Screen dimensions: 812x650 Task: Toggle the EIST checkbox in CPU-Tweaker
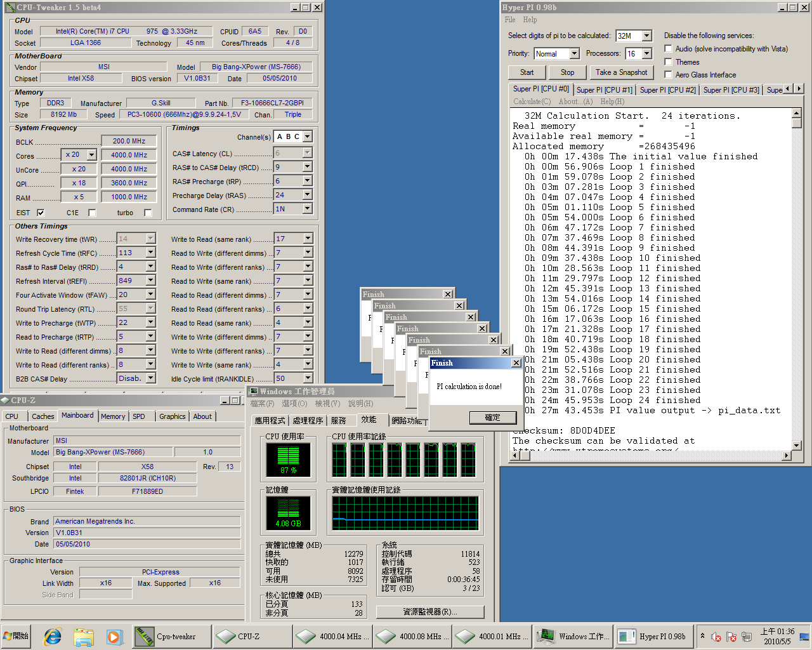click(x=41, y=213)
